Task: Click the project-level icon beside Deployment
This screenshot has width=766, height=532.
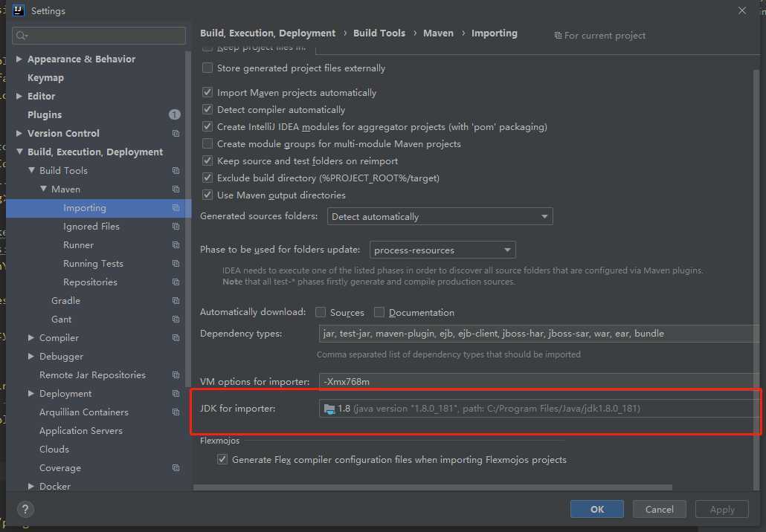Action: tap(176, 393)
